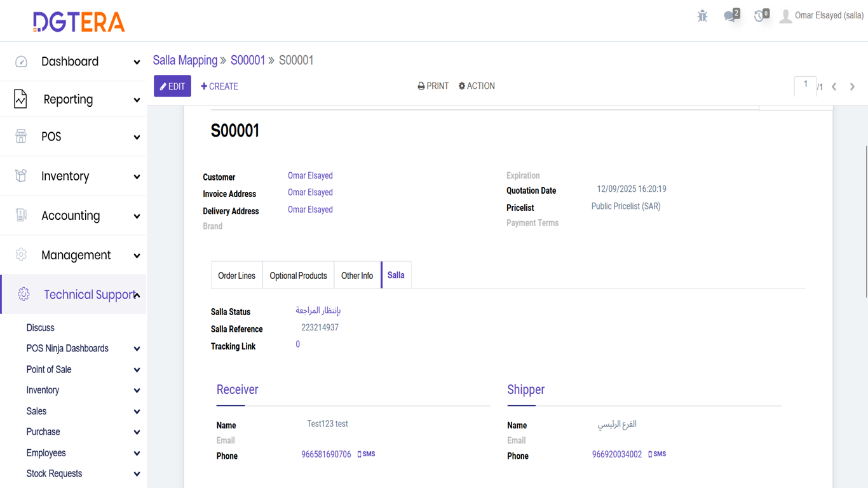Go to previous record with left arrow

coord(834,86)
